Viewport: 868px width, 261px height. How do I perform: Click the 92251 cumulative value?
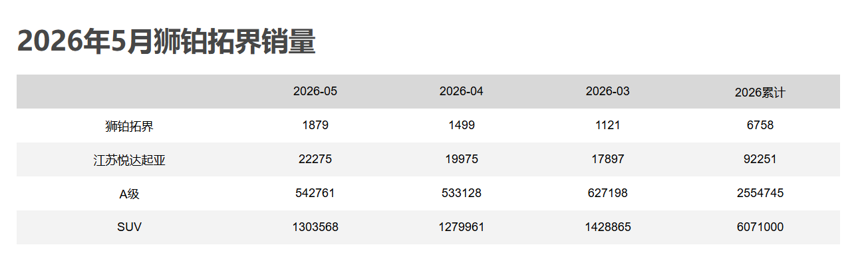(x=760, y=159)
